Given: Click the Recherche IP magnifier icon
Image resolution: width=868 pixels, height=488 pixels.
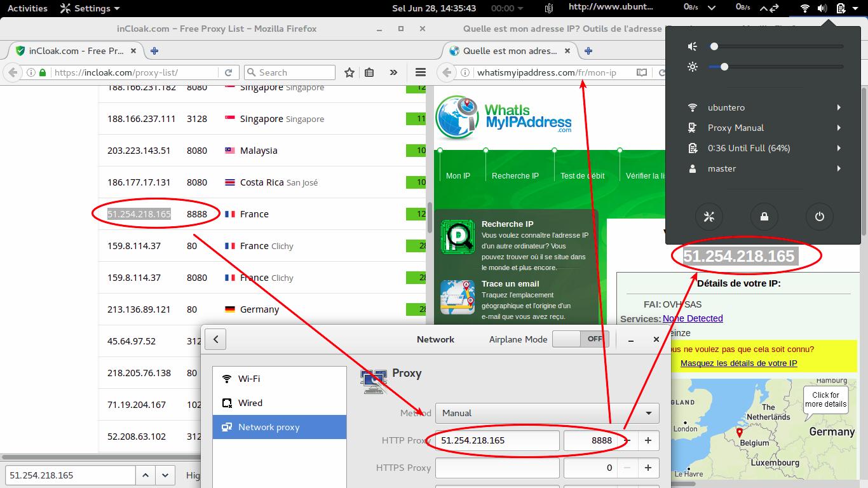Looking at the screenshot, I should click(458, 236).
